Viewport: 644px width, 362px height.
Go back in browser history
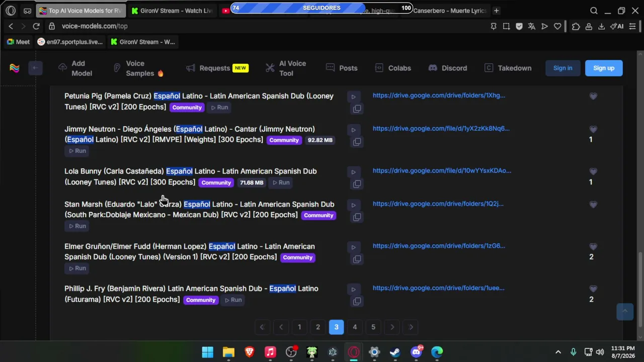tap(11, 26)
